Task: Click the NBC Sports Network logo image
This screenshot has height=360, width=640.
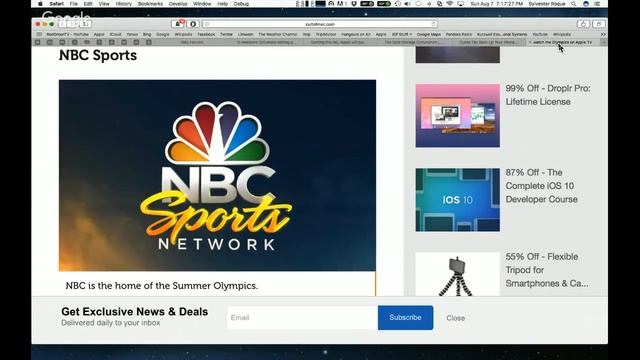Action: tap(217, 176)
